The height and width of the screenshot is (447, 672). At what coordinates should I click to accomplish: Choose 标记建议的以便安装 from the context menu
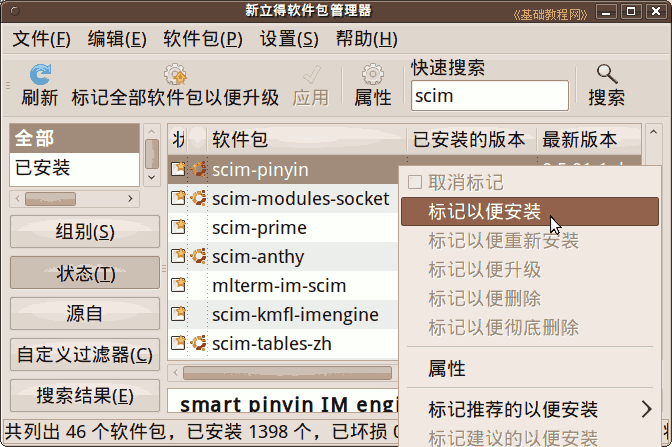tap(530, 437)
